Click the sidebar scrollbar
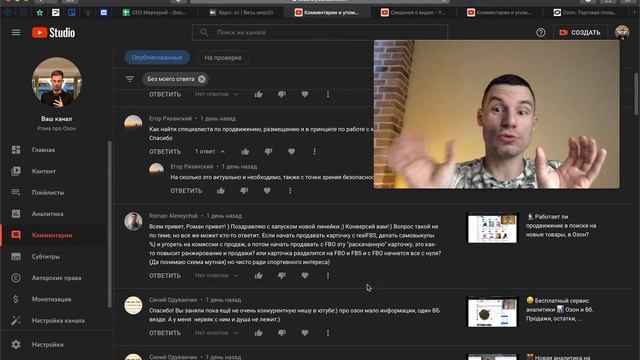Screen dimensions: 640x360 coord(109,224)
